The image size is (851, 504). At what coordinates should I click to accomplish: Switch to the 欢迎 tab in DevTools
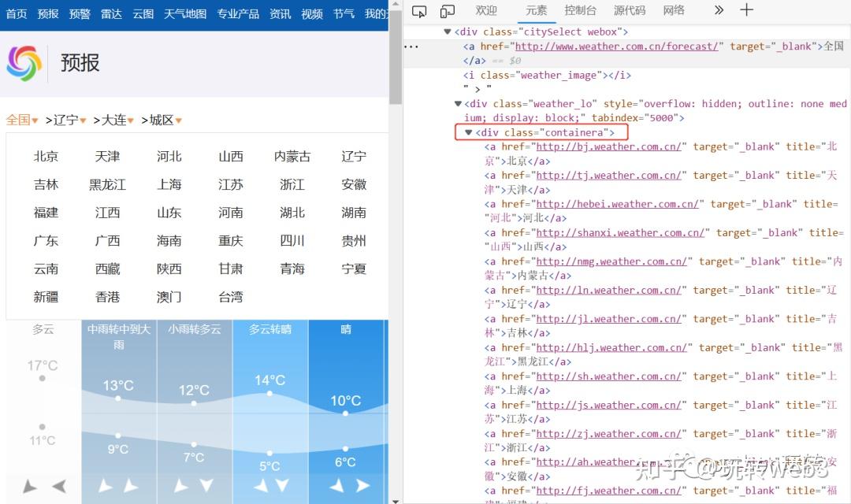[486, 10]
